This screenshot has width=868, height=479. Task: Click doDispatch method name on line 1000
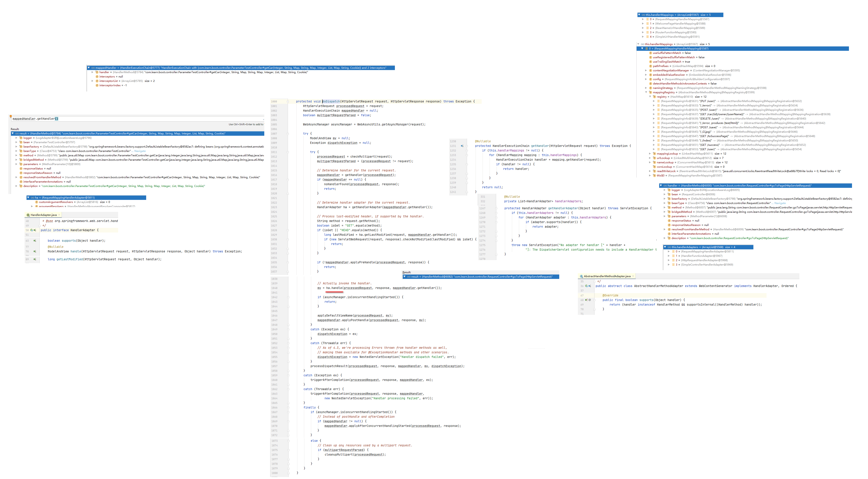(331, 101)
